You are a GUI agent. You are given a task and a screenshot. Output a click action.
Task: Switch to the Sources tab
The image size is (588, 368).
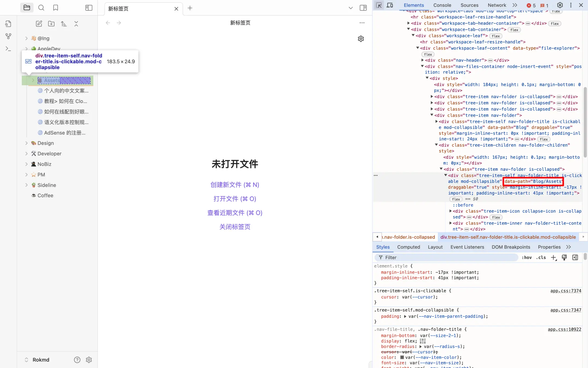tap(469, 5)
